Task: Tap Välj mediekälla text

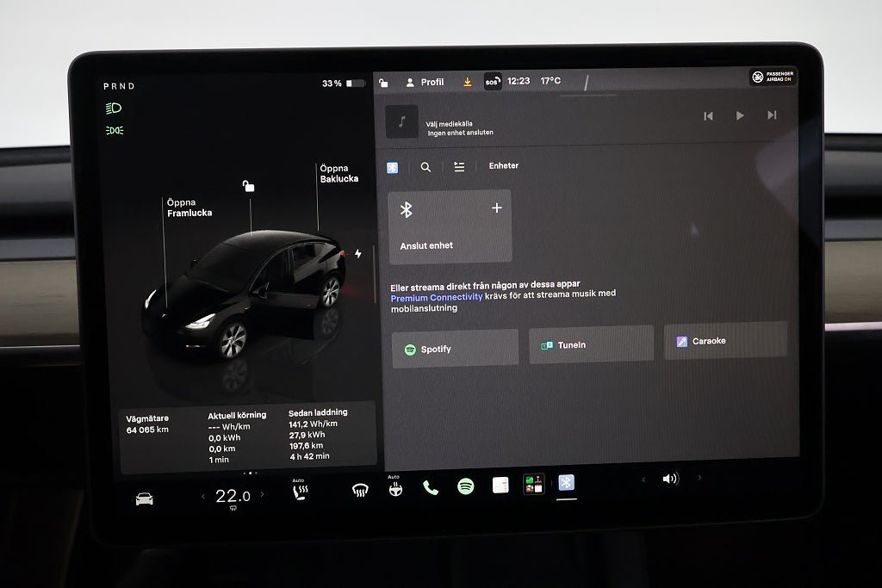Action: [x=449, y=124]
